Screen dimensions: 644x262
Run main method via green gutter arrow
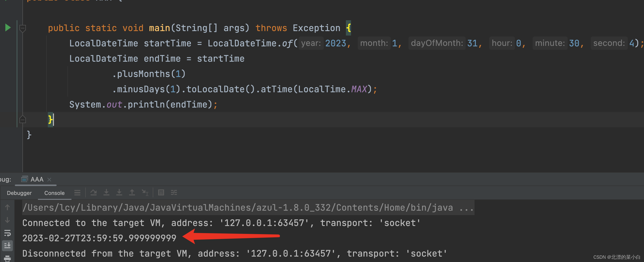[x=8, y=28]
